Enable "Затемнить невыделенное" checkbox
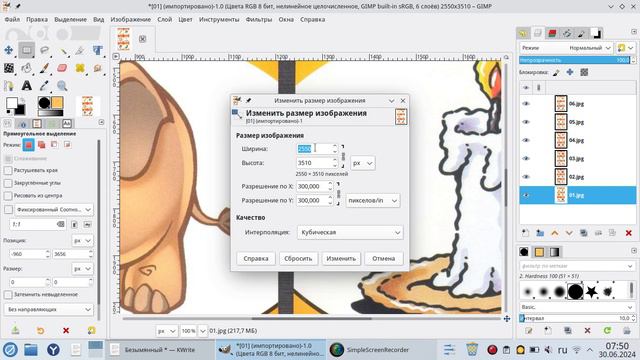The width and height of the screenshot is (640, 360). tap(8, 295)
